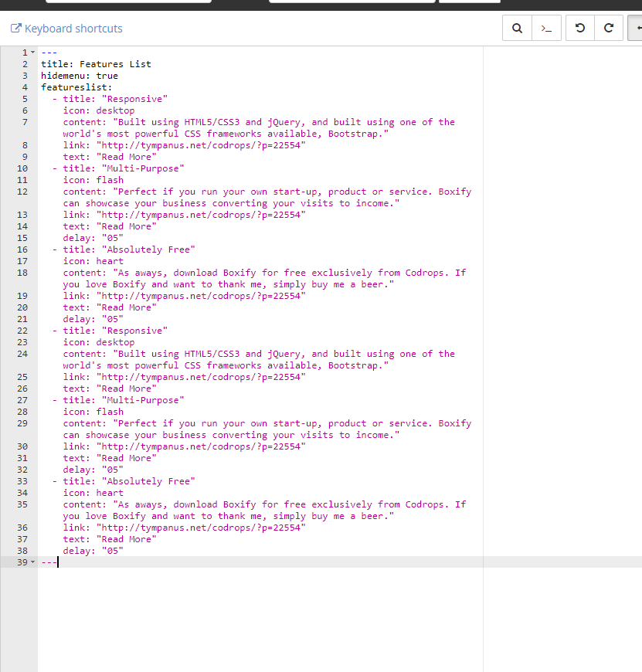
Task: Click the link URL on line 8
Action: coord(201,145)
